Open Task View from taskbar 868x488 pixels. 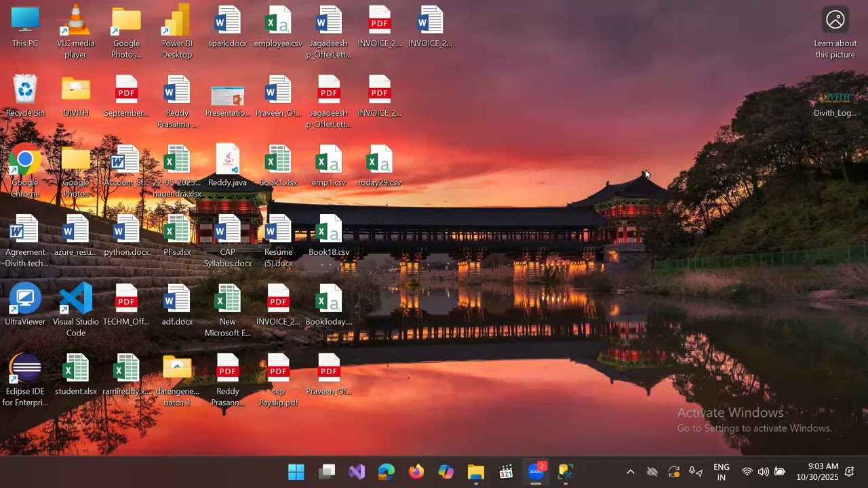327,472
